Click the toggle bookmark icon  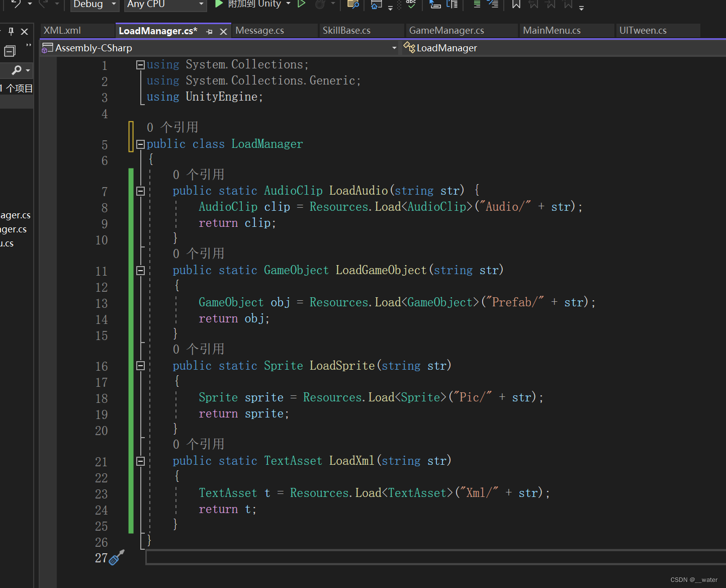[516, 5]
